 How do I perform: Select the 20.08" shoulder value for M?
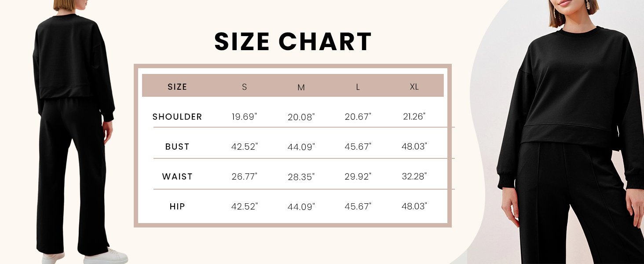point(301,117)
